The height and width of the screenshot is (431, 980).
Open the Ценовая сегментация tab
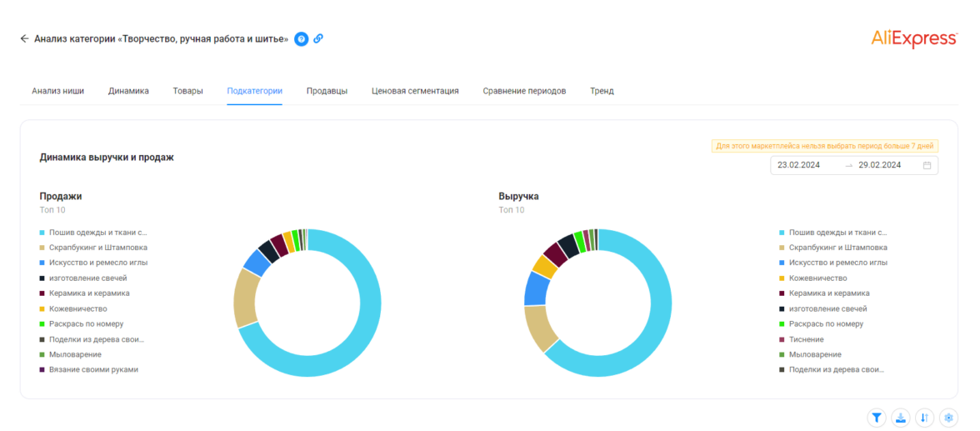point(415,91)
